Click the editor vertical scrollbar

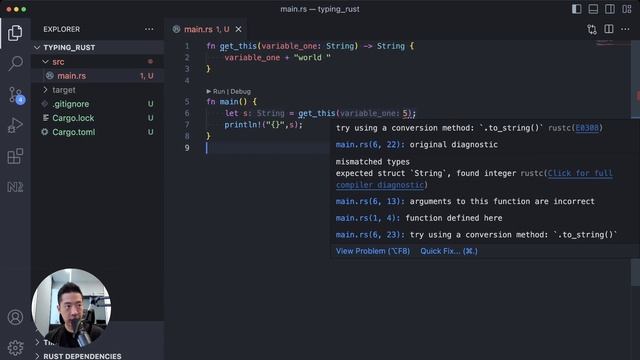(x=636, y=163)
